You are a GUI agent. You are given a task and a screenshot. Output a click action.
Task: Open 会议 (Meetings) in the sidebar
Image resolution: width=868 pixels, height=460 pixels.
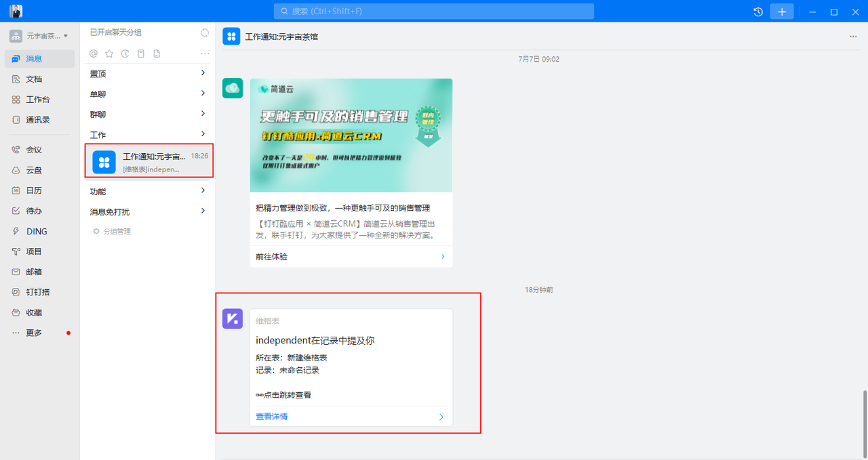click(40, 150)
